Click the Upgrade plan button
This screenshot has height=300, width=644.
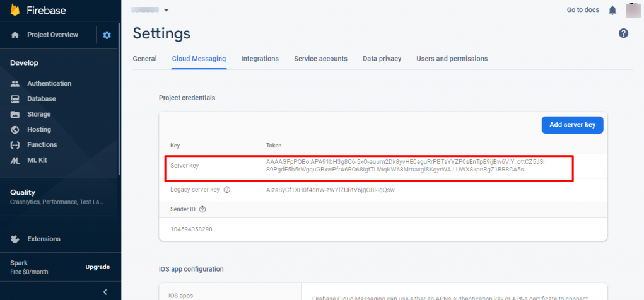(x=98, y=267)
